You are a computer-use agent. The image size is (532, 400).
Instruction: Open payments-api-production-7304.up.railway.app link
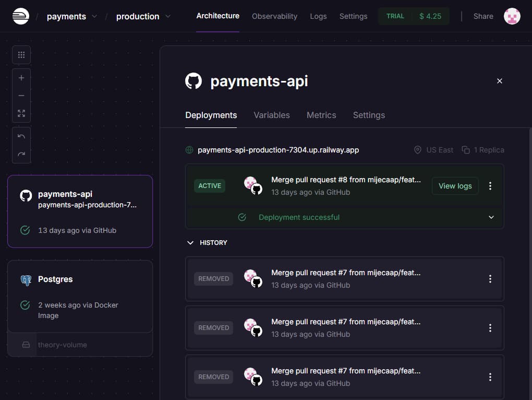(278, 150)
